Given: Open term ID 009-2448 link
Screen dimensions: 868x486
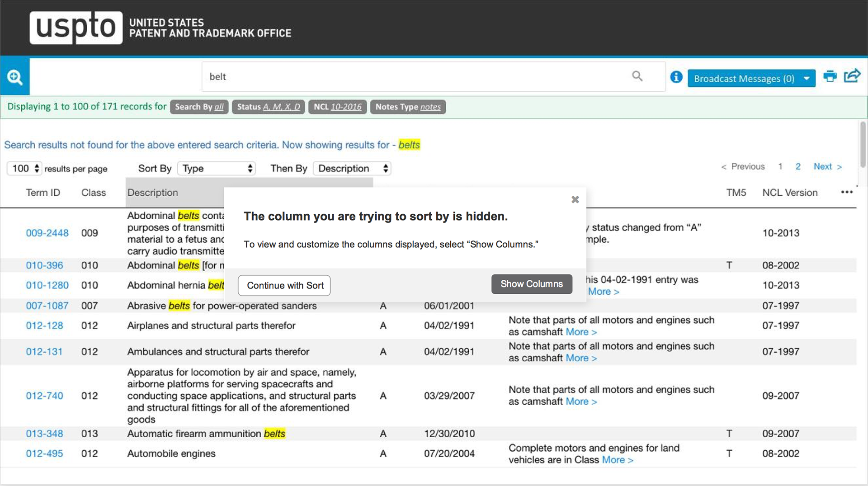Looking at the screenshot, I should point(47,233).
